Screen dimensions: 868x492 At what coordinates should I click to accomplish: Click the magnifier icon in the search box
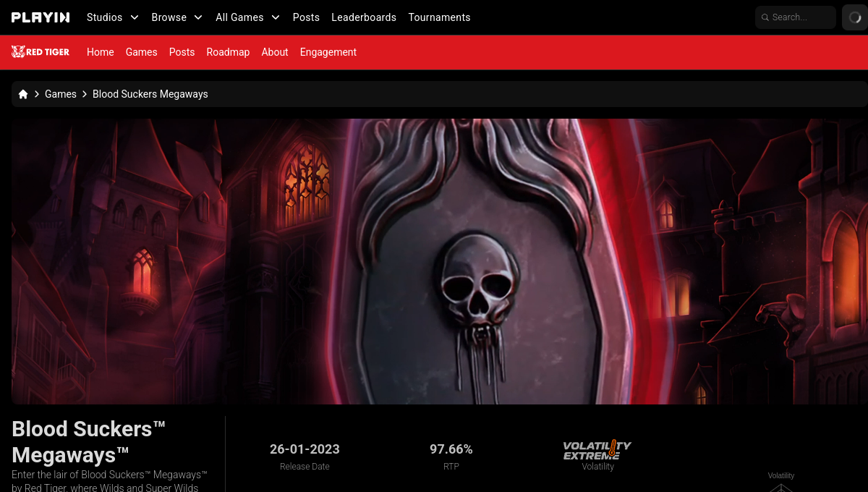765,17
